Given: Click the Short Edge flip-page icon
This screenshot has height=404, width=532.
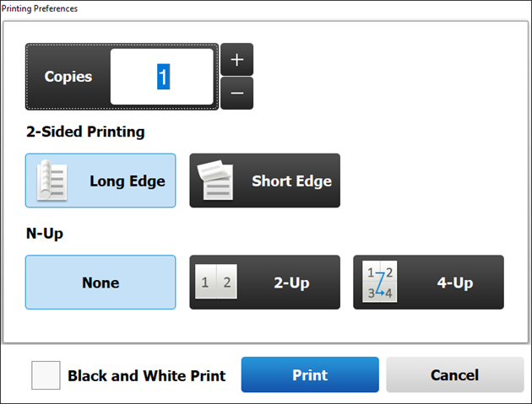Looking at the screenshot, I should pos(215,180).
